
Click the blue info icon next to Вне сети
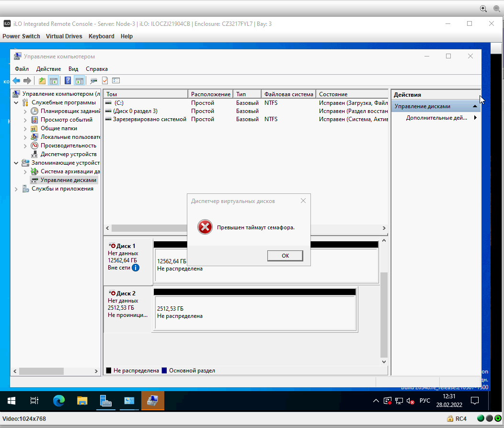(136, 268)
